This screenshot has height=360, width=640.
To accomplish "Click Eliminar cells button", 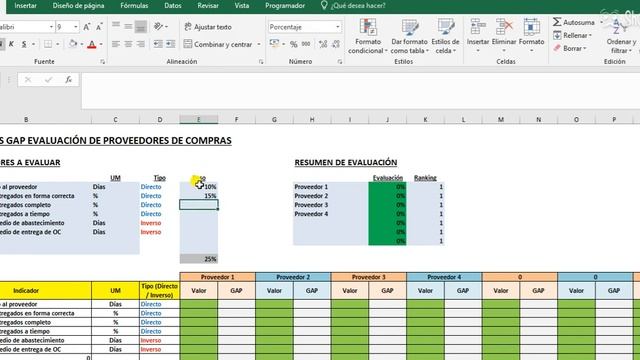I will click(504, 36).
